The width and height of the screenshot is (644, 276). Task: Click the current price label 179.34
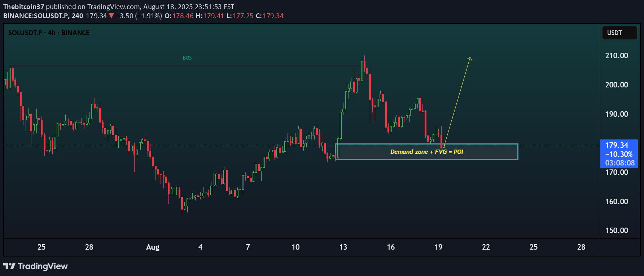[x=617, y=145]
